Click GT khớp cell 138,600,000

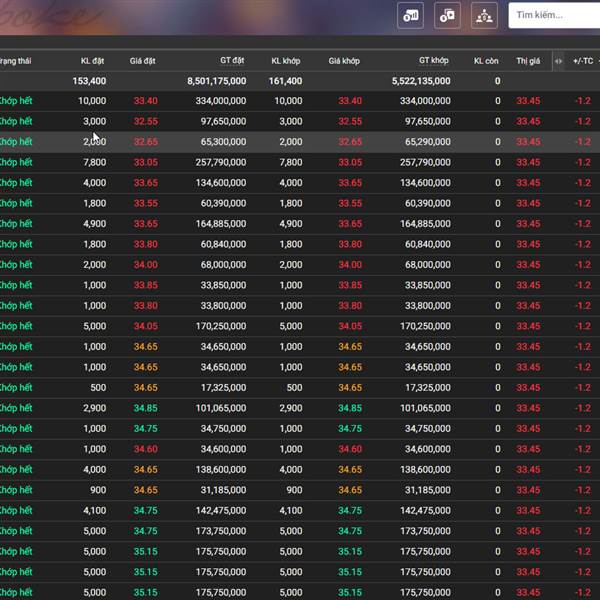pyautogui.click(x=425, y=470)
